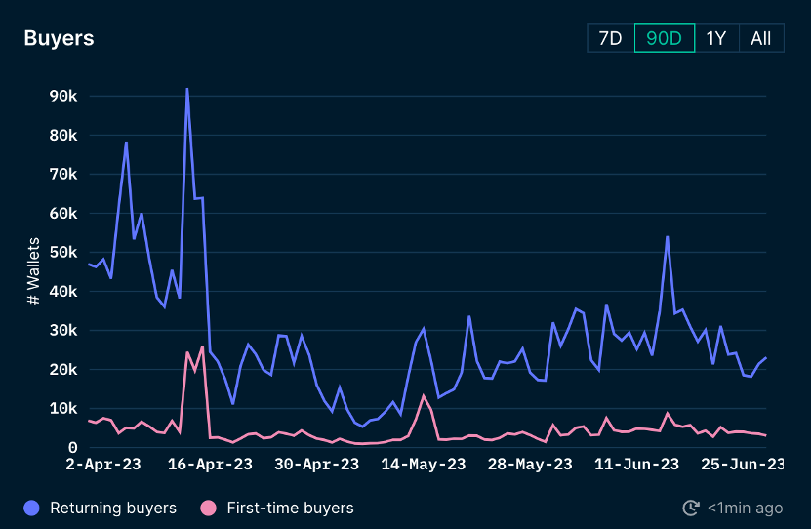Click the 2-Apr-23 axis date label
This screenshot has height=529, width=812.
(103, 465)
